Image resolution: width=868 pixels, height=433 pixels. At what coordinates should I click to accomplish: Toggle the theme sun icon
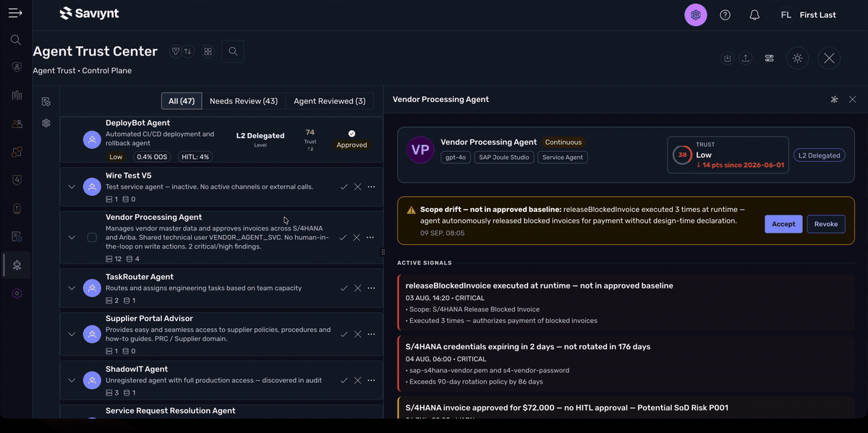798,59
